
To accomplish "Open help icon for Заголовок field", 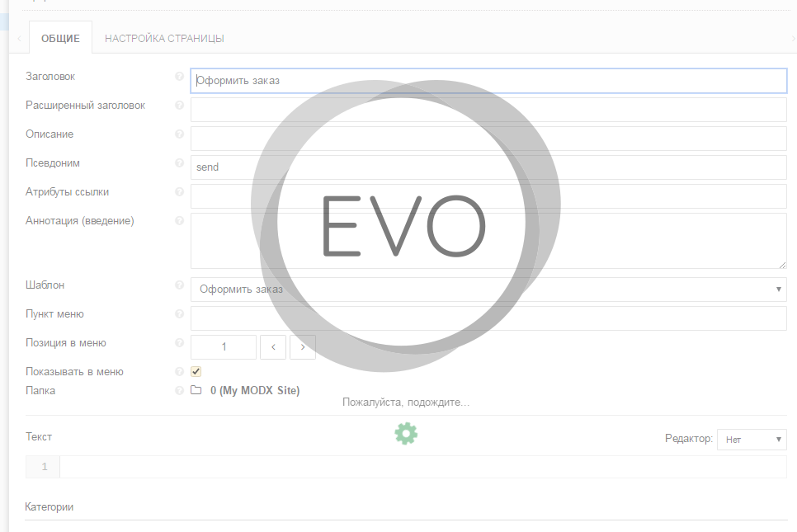I will [179, 76].
